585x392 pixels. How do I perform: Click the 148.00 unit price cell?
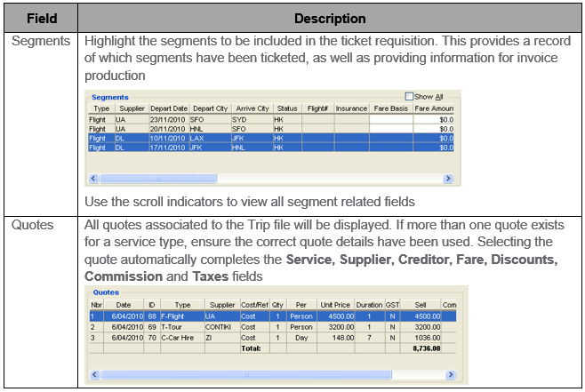(335, 338)
